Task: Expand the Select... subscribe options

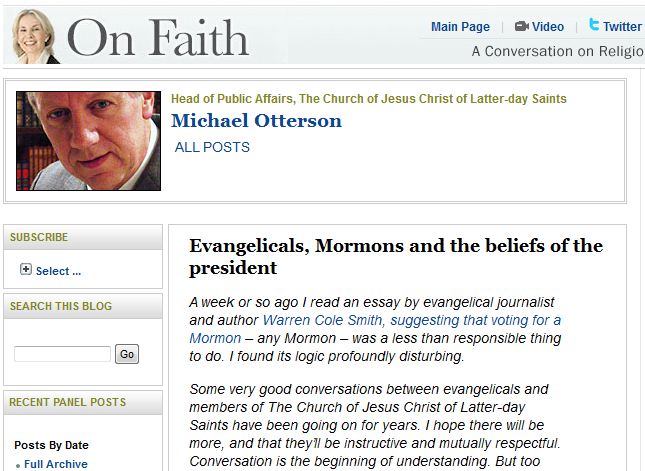Action: tap(58, 271)
